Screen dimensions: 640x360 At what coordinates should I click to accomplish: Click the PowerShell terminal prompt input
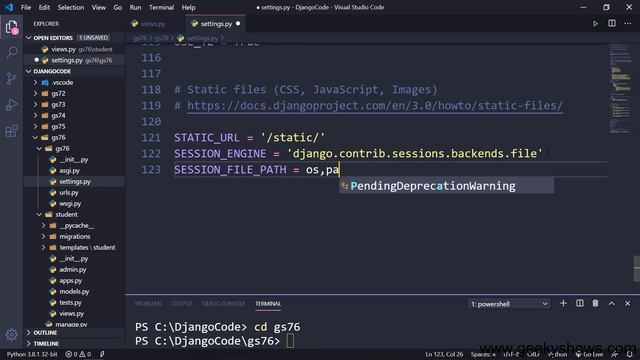(290, 341)
